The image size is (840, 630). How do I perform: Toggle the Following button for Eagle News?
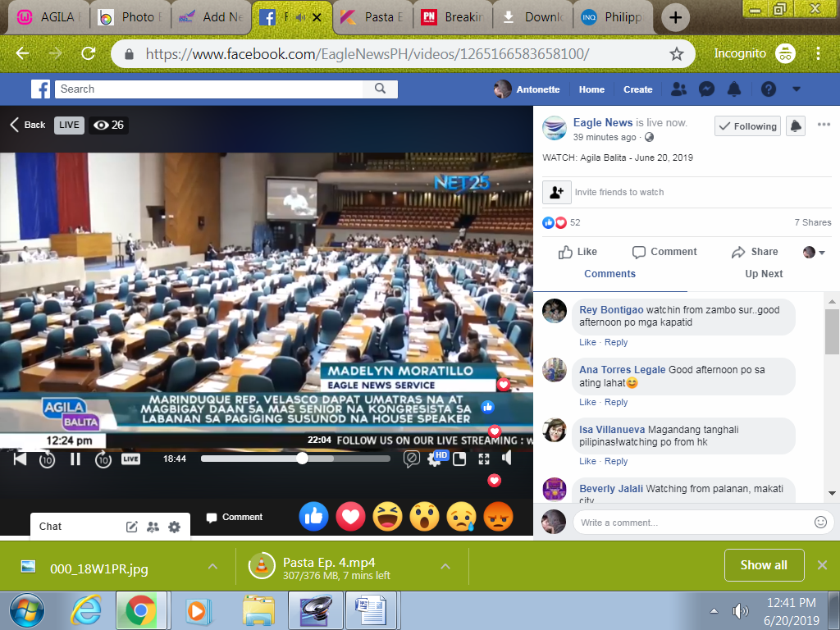click(x=746, y=126)
